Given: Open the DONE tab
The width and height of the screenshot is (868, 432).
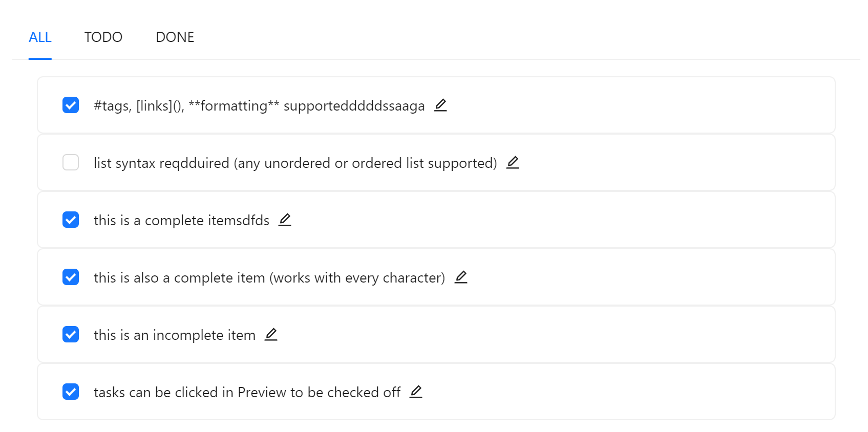Looking at the screenshot, I should [175, 37].
